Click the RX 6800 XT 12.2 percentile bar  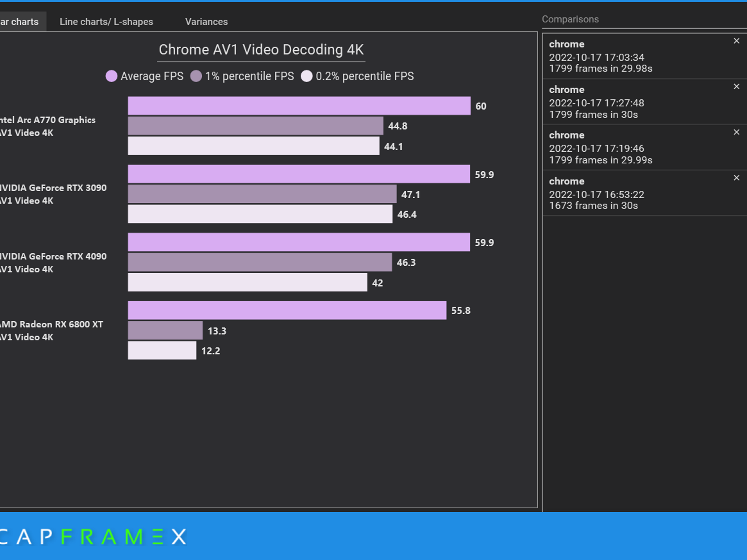click(162, 351)
